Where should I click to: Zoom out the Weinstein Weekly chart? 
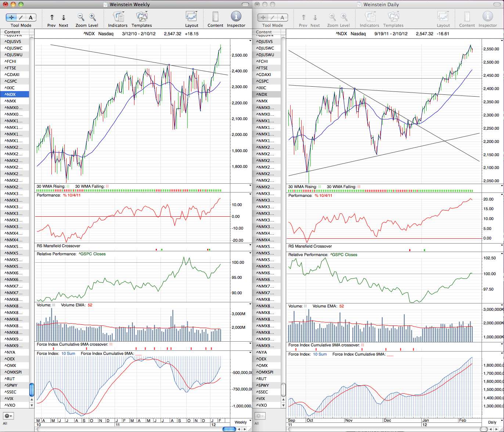tap(81, 17)
